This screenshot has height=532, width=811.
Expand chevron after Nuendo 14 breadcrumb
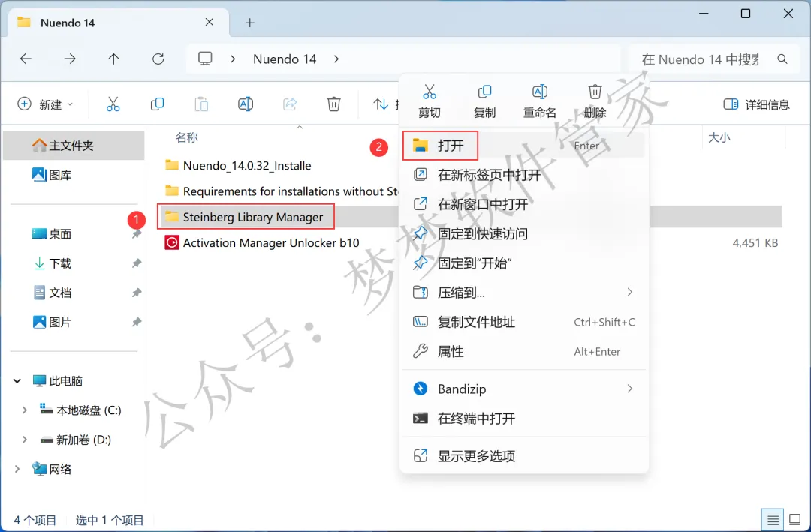pyautogui.click(x=336, y=59)
